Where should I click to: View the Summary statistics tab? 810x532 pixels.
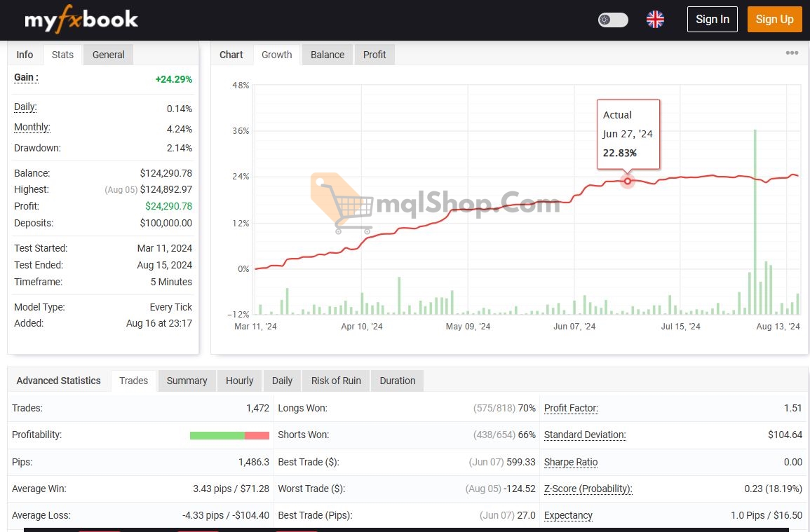(x=187, y=381)
